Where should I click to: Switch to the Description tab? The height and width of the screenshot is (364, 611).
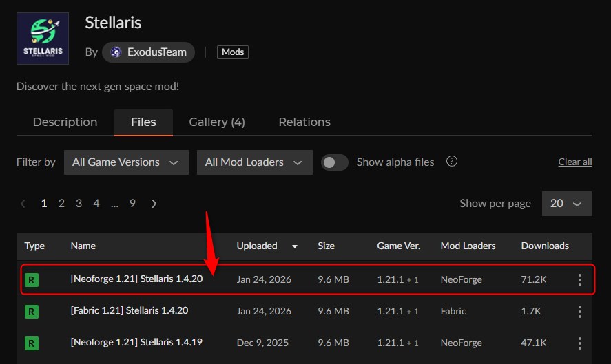tap(65, 122)
